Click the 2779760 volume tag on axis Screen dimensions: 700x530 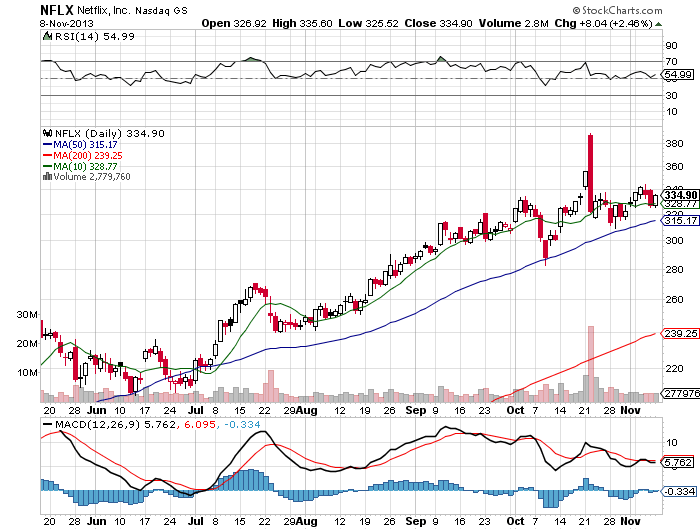[681, 393]
